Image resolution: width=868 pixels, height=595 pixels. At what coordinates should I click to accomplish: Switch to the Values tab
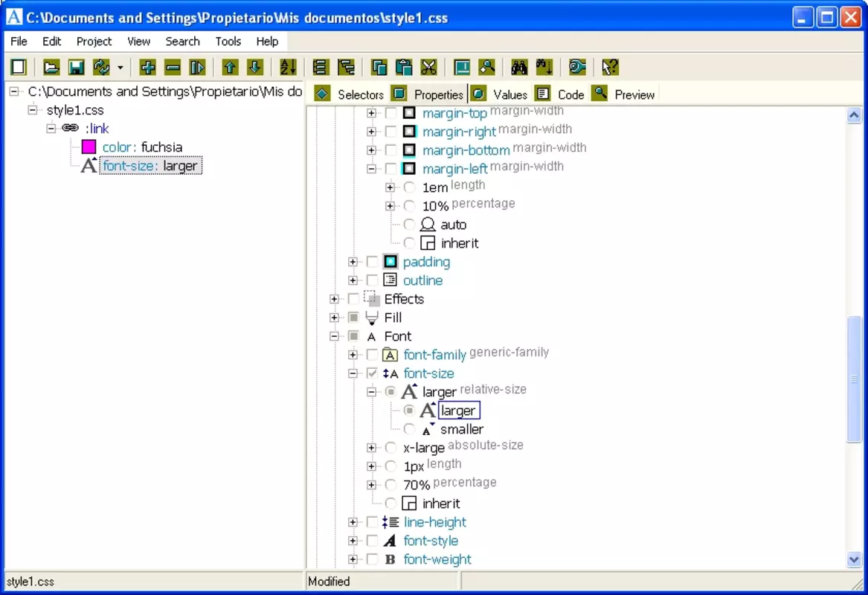tap(500, 94)
